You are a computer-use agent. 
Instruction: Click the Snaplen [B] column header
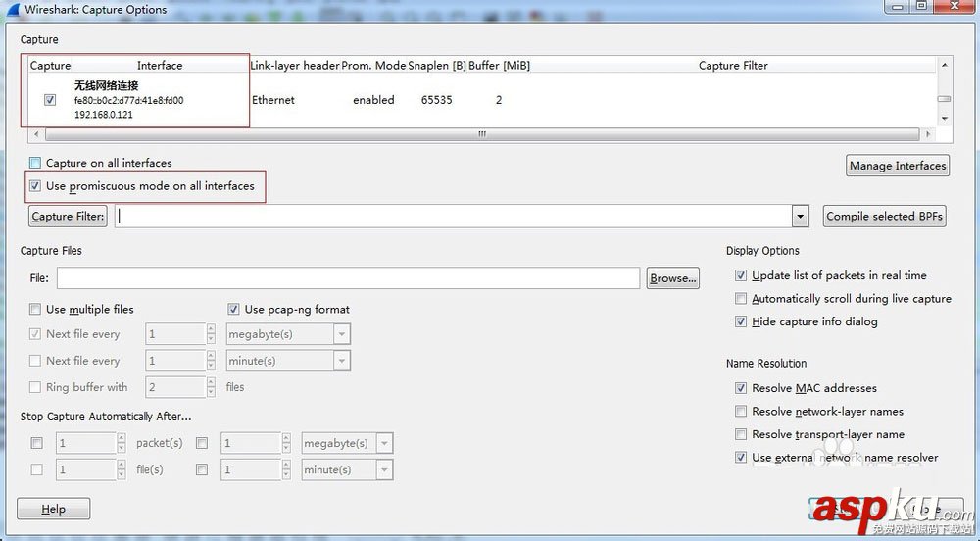tap(437, 66)
